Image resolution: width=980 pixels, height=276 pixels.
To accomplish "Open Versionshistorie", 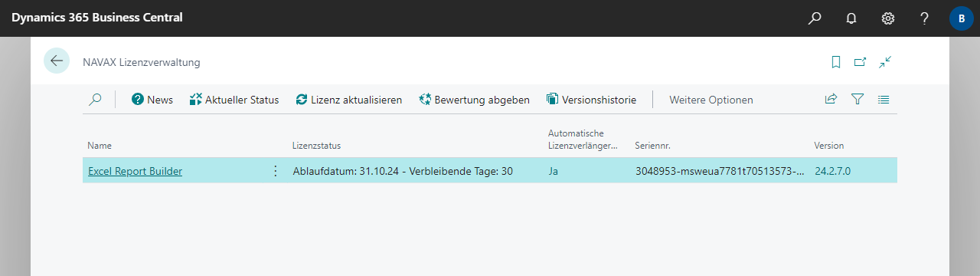I will [x=591, y=100].
